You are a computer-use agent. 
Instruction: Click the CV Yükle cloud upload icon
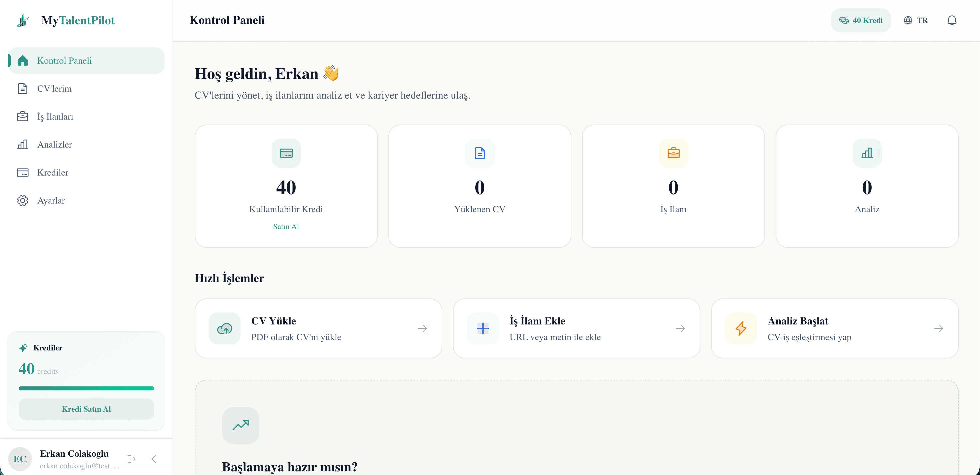point(224,328)
